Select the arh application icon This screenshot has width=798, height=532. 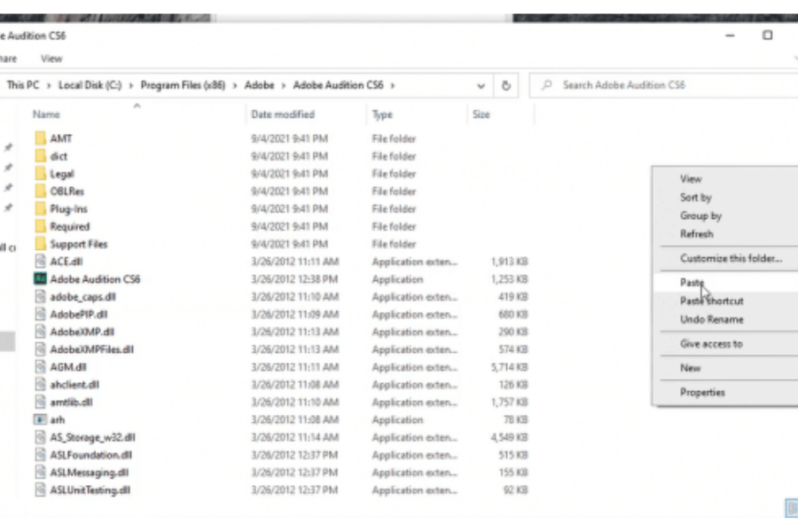[x=40, y=420]
